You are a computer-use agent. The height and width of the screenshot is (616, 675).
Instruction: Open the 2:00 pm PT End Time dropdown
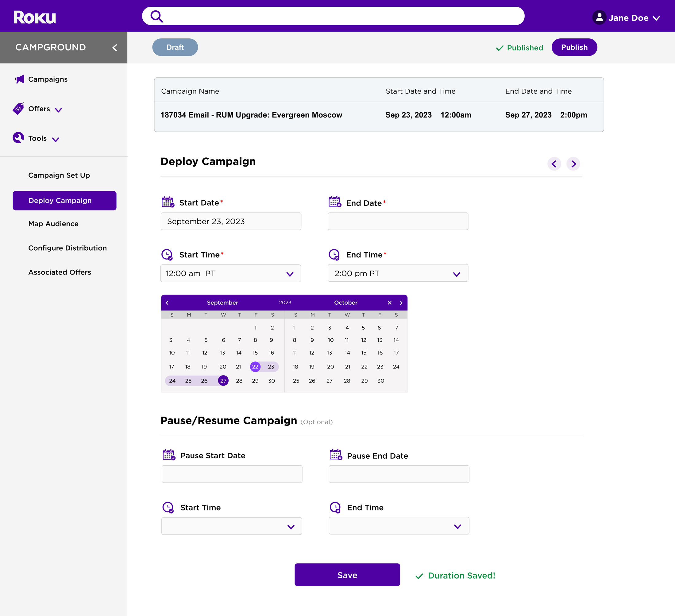pyautogui.click(x=397, y=274)
